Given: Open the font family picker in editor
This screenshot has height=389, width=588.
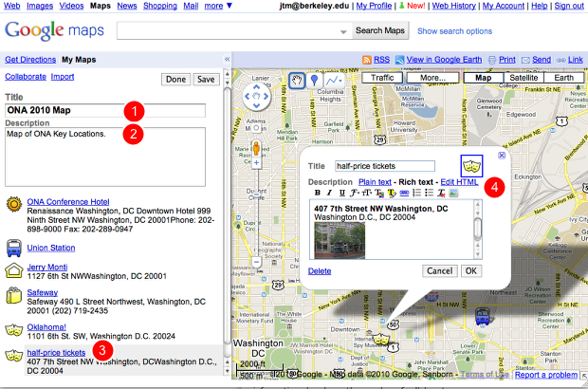Looking at the screenshot, I should point(355,193).
